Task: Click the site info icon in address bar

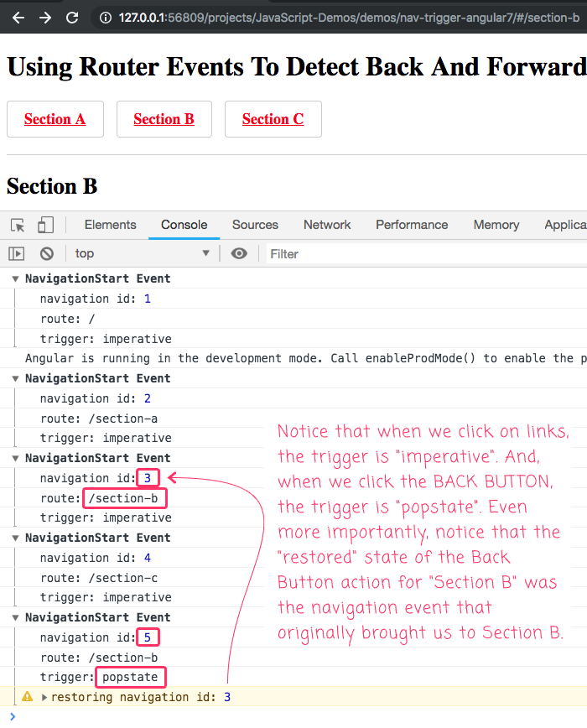Action: (105, 17)
